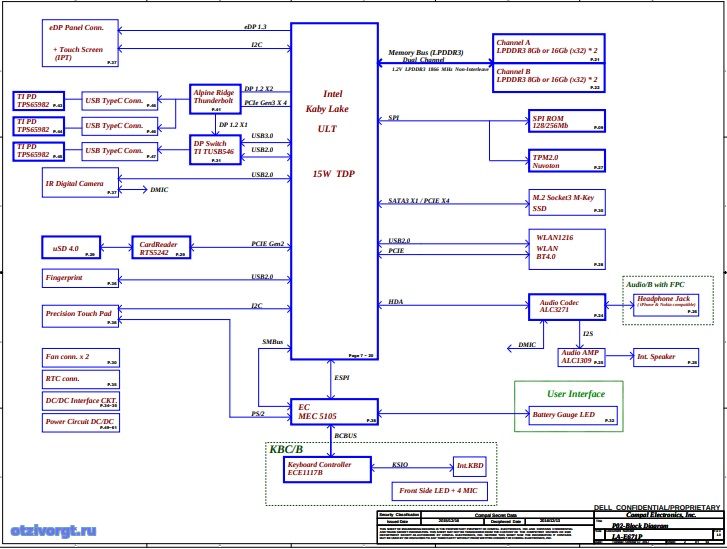This screenshot has height=549, width=727.
Task: Select the I2S label
Action: pos(588,334)
